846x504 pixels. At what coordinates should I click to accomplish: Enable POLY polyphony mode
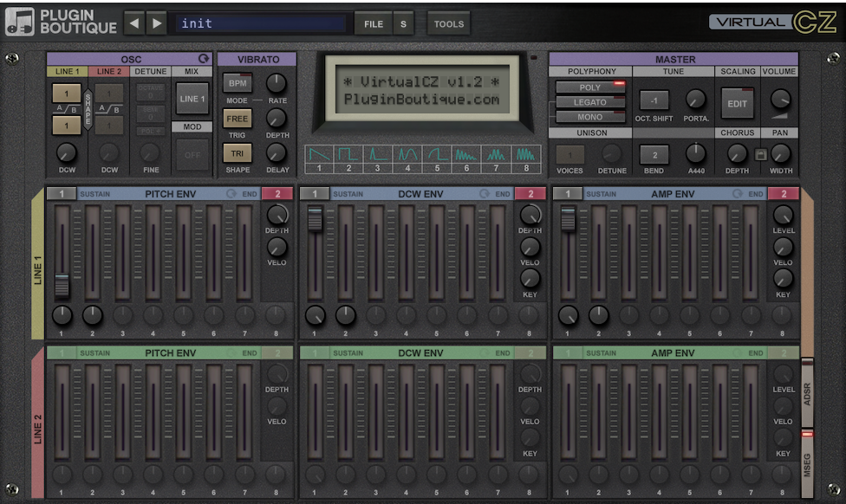point(590,87)
